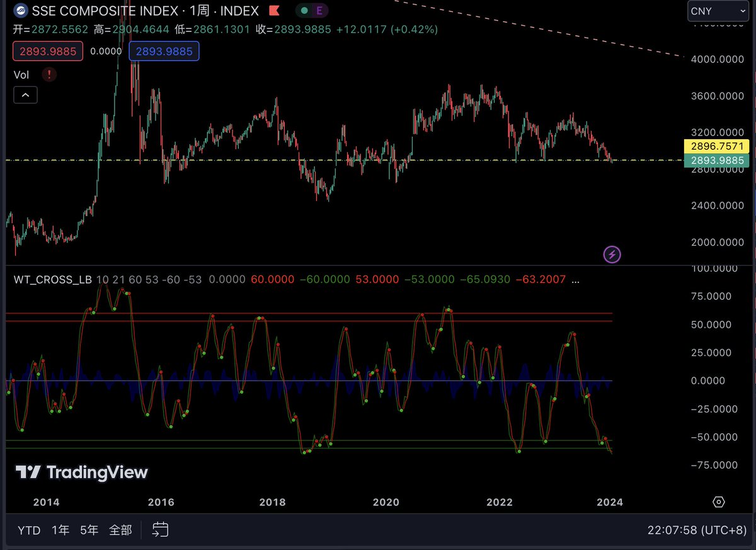This screenshot has height=550, width=756.
Task: Click the 4000.0000 price scale label
Action: point(718,59)
